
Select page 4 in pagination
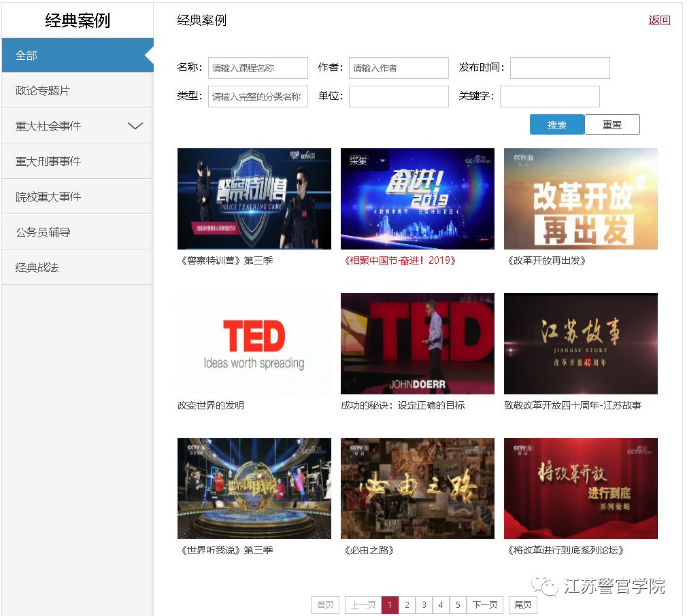point(441,605)
